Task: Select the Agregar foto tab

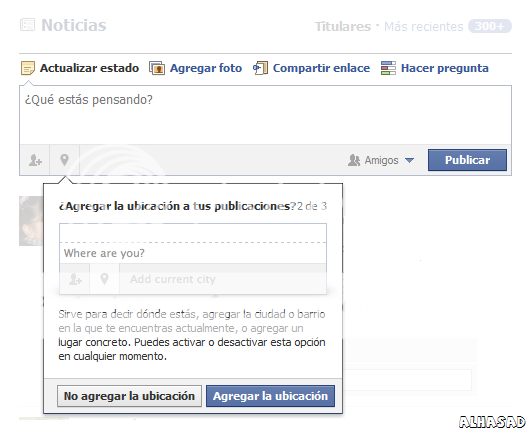Action: pyautogui.click(x=196, y=68)
